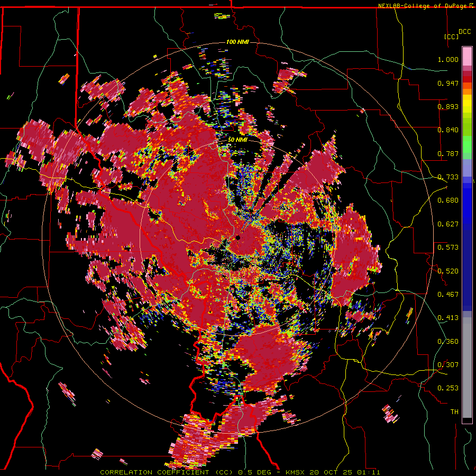Click the 0.787 scale value
The image size is (476, 476).
pyautogui.click(x=448, y=153)
